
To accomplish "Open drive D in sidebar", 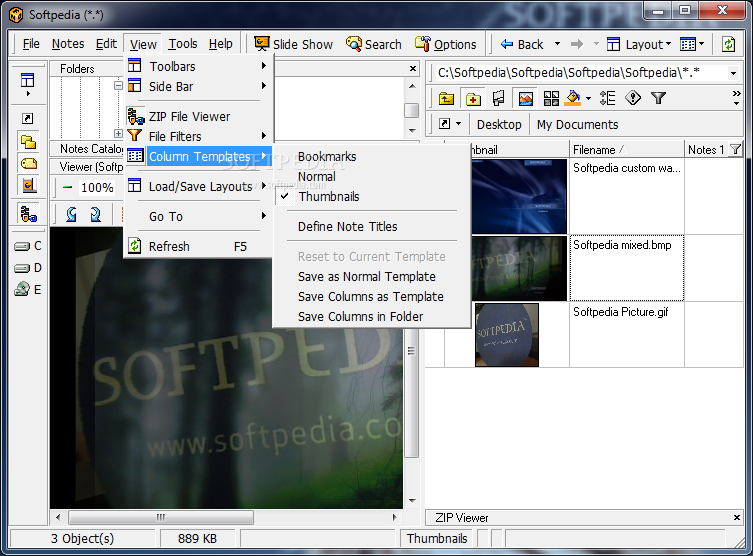I will coord(28,267).
